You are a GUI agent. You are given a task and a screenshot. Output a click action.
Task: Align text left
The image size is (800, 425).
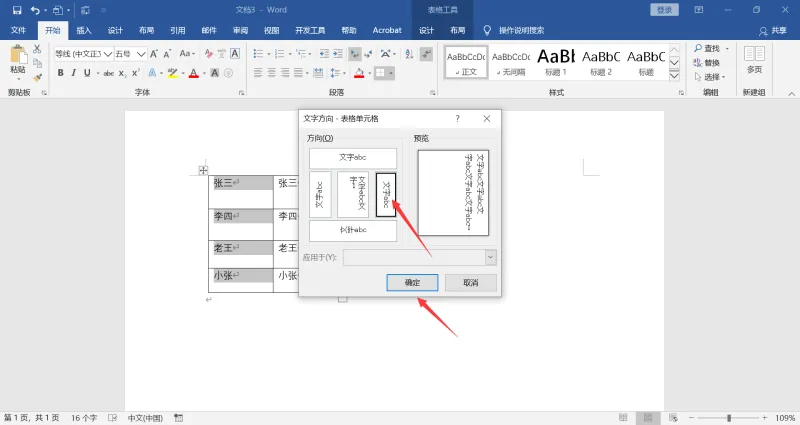click(258, 73)
